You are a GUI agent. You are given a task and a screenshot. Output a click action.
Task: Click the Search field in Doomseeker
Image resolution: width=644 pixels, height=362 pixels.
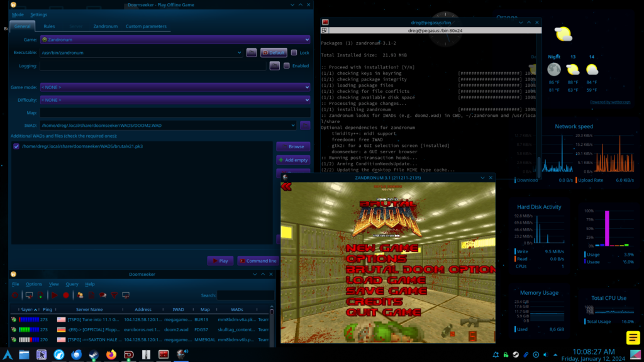[x=245, y=295]
